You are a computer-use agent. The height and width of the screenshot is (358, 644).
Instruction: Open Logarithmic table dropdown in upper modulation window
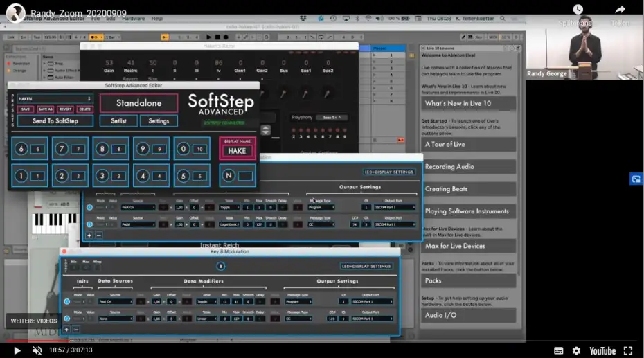[x=229, y=224]
